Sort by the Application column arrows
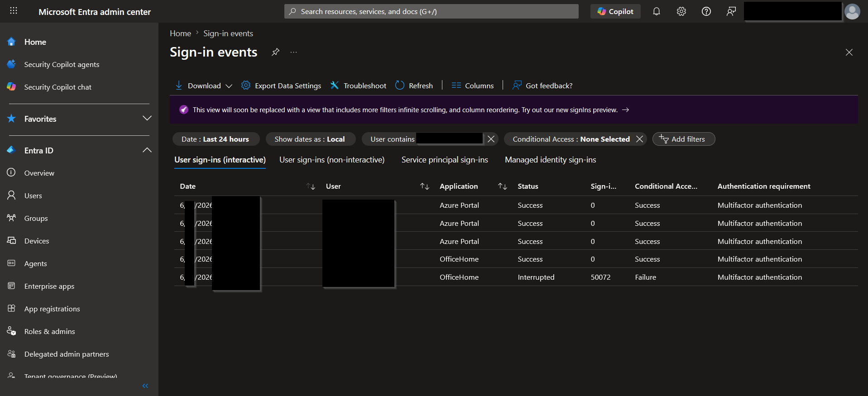The height and width of the screenshot is (396, 868). pos(503,186)
